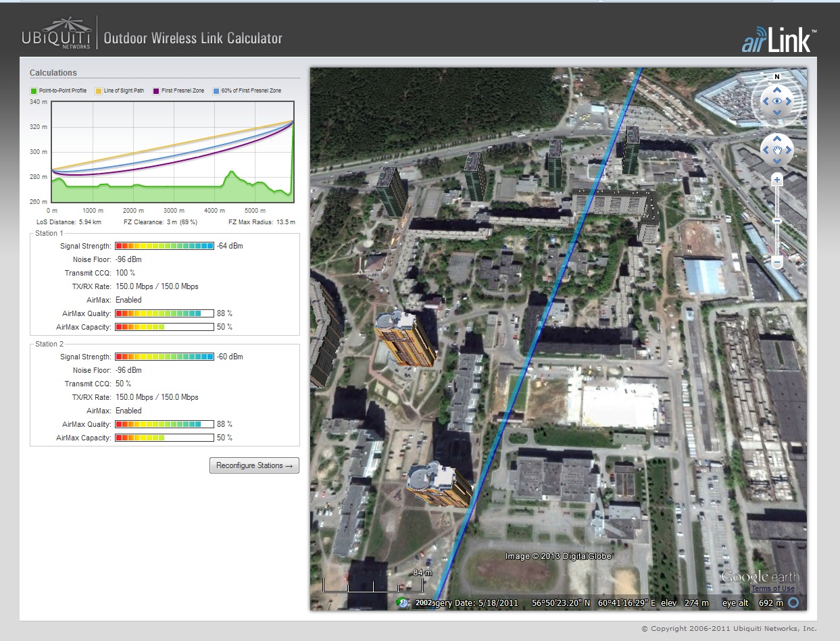Zoom out with the bottom minus button

(777, 261)
